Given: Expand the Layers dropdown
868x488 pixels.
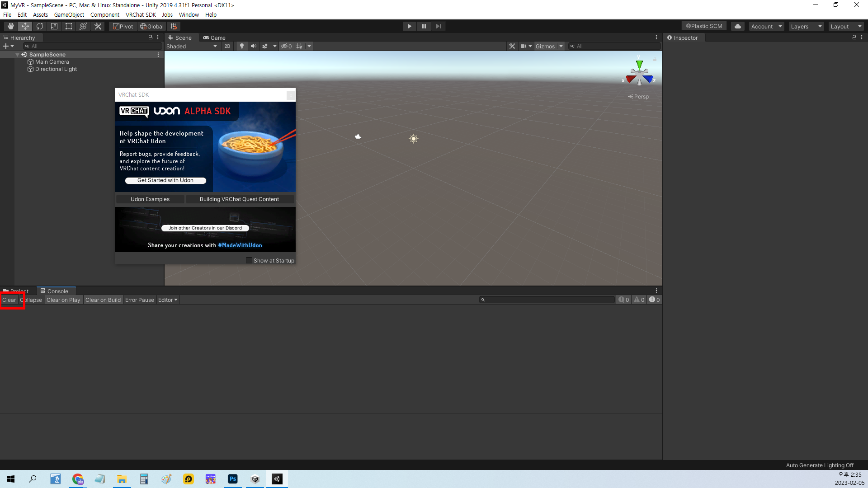Looking at the screenshot, I should [x=806, y=26].
